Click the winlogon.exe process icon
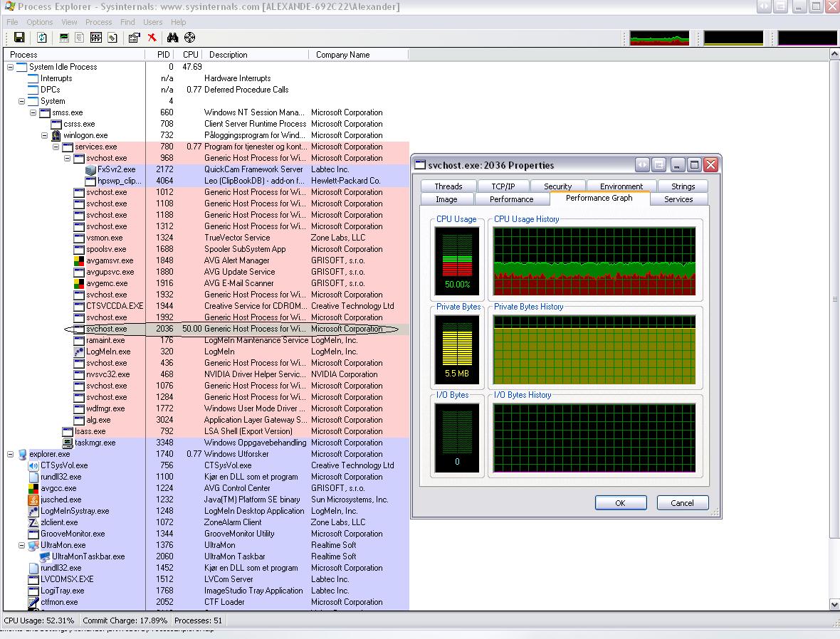The image size is (840, 639). tap(56, 135)
